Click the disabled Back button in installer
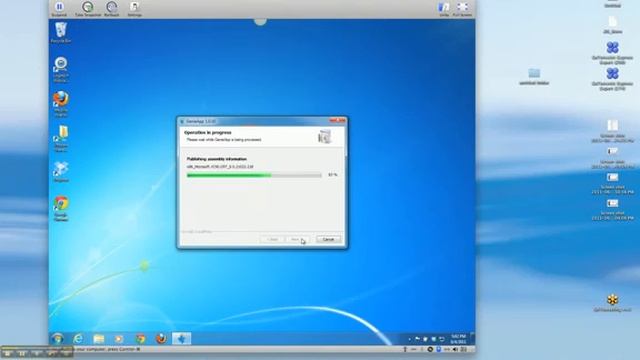 click(273, 239)
